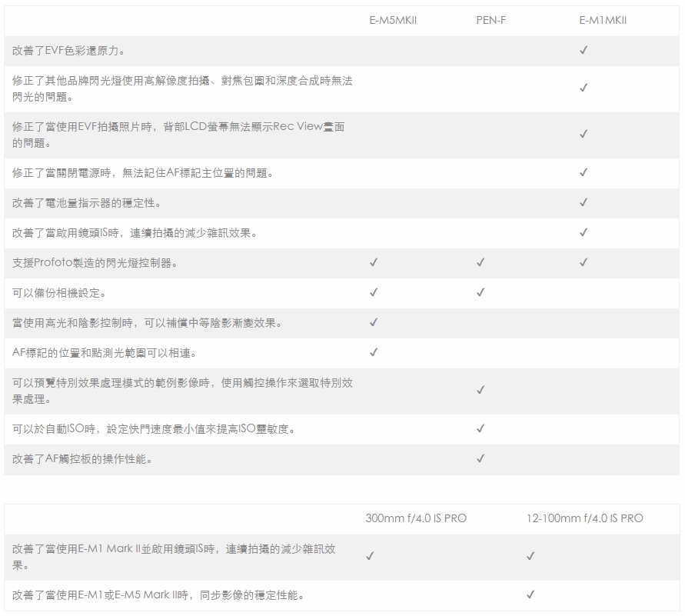Screen dimensions: 685x616
Task: Click the checkmark in the 特別效果處理模式 row
Action: click(x=480, y=390)
